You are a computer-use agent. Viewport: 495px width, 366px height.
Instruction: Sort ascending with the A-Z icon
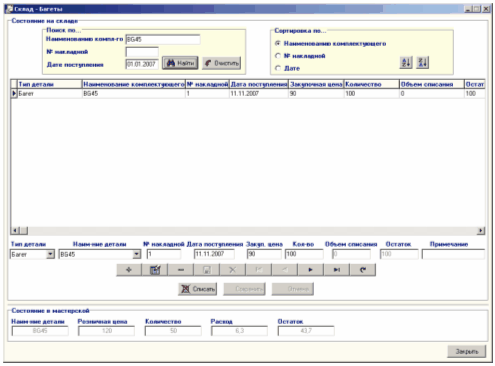pyautogui.click(x=406, y=62)
